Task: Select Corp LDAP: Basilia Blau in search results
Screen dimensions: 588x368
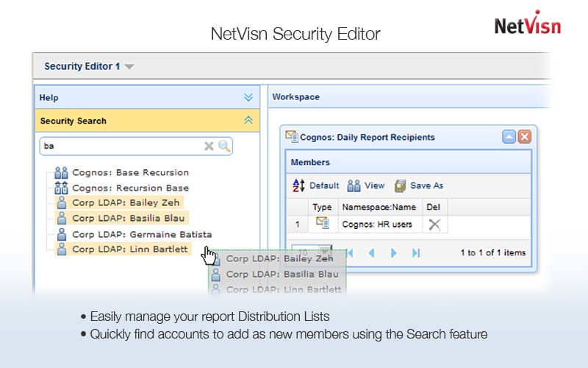Action: pos(128,218)
